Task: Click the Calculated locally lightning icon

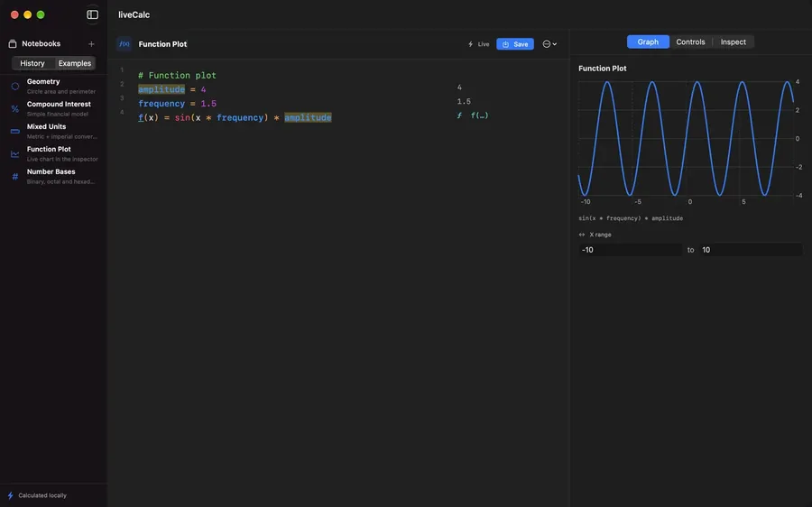Action: coord(10,495)
